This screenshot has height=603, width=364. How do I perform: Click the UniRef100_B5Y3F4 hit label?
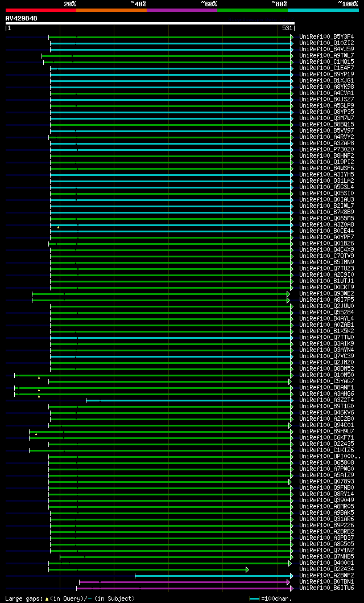pyautogui.click(x=327, y=36)
